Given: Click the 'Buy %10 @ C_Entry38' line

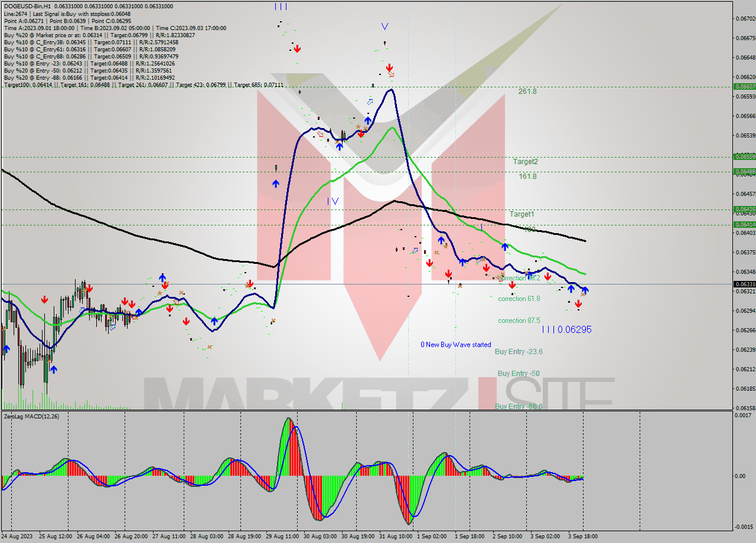Looking at the screenshot, I should (91, 42).
